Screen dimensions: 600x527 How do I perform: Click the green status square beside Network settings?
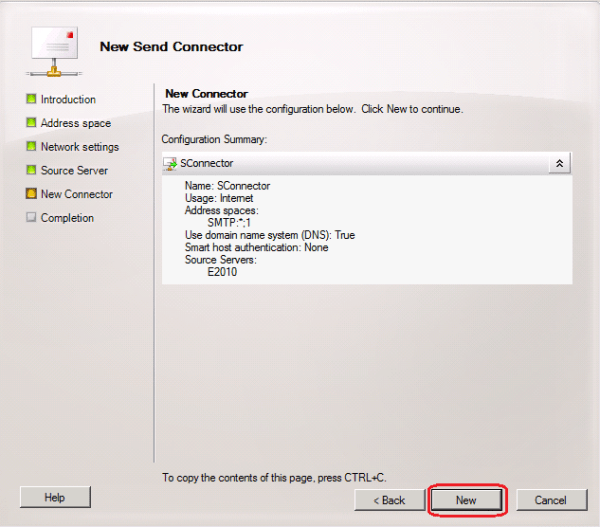pos(31,147)
